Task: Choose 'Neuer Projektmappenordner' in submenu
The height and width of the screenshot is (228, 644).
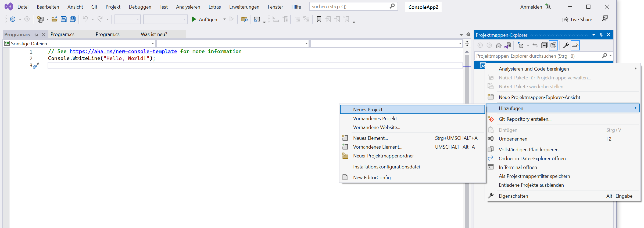Action: click(412, 156)
